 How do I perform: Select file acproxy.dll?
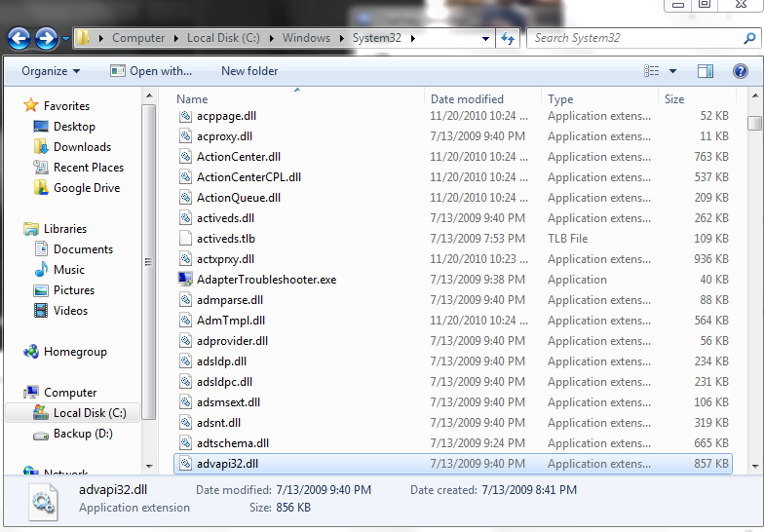click(x=224, y=136)
